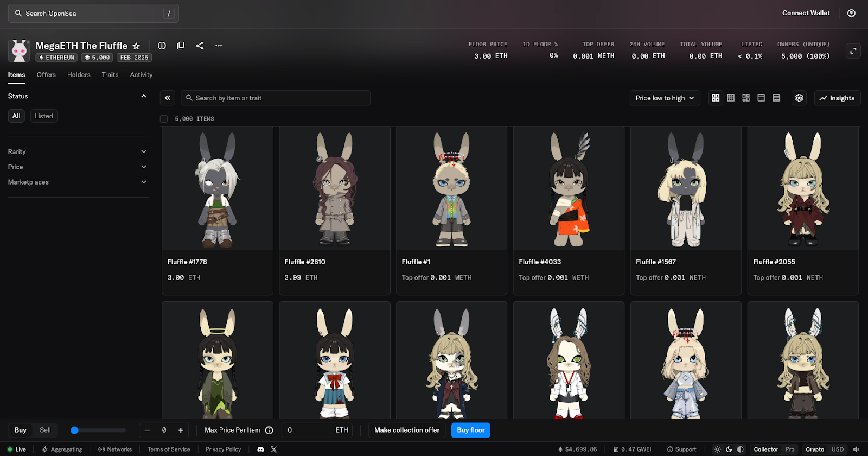
Task: Open the Price low to high dropdown
Action: [x=665, y=98]
